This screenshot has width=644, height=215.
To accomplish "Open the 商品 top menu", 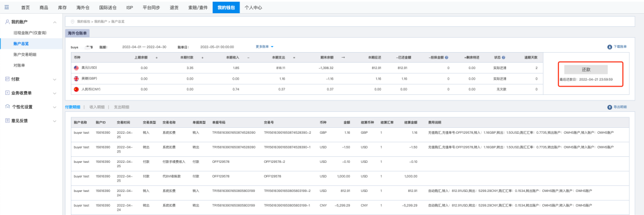I will (44, 7).
